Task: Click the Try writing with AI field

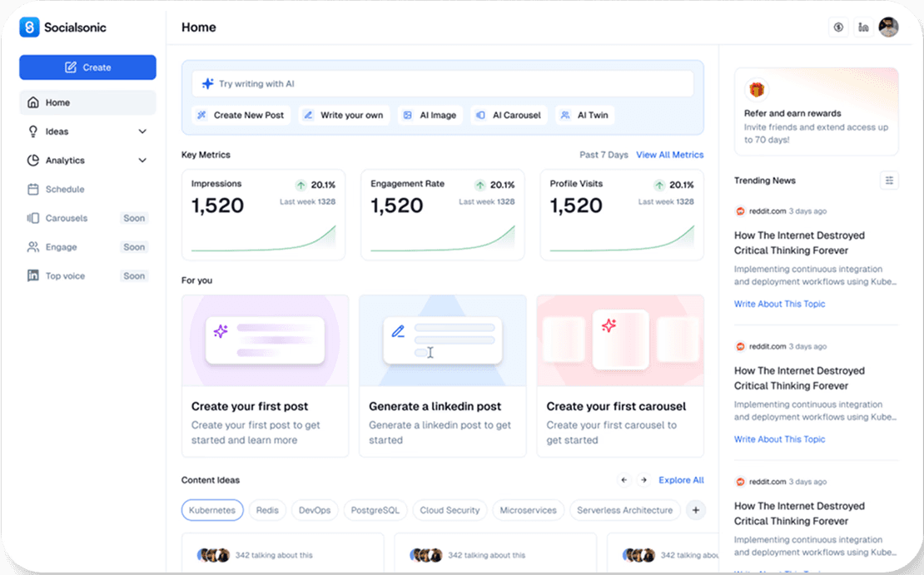Action: (x=443, y=84)
